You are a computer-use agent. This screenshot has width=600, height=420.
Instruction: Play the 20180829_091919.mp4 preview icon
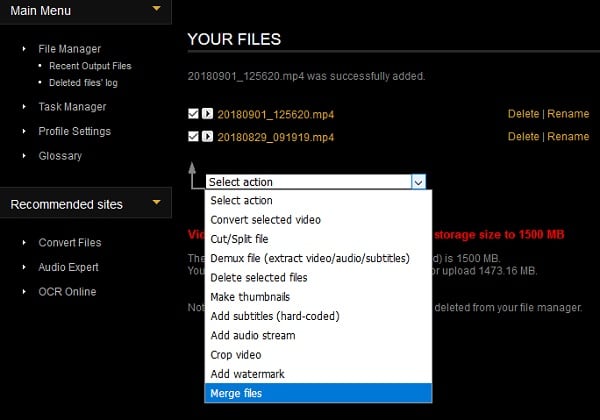click(x=207, y=136)
